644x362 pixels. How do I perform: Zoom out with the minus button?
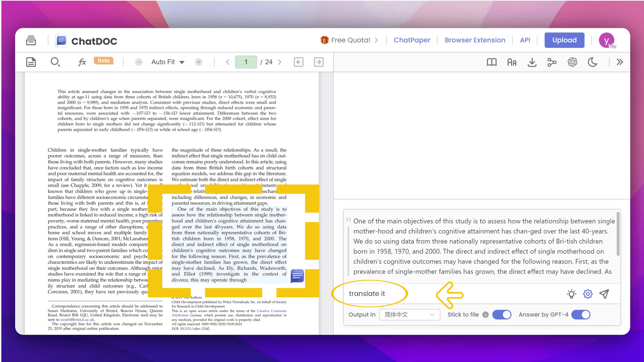point(139,62)
